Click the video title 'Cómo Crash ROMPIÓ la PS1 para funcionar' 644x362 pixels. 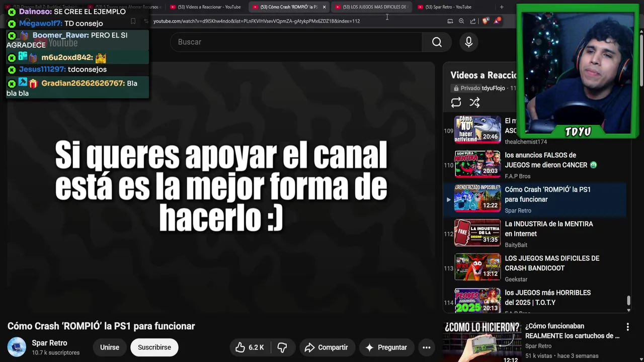(x=101, y=326)
